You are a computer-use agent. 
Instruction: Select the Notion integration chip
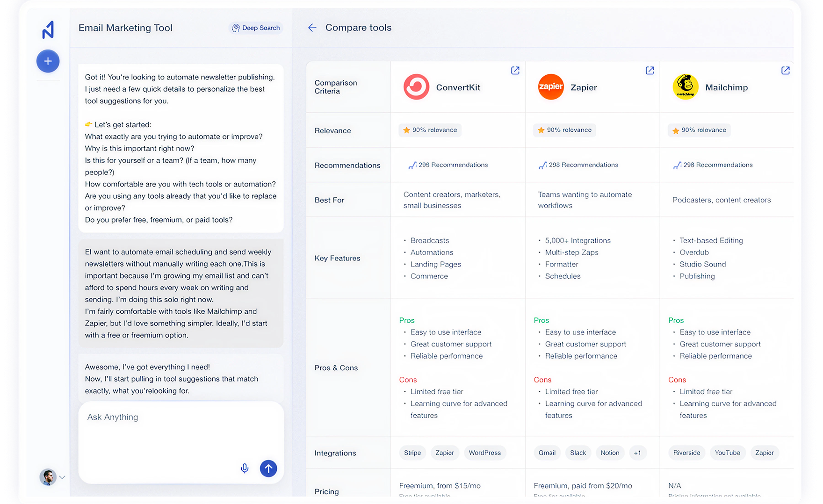coord(610,453)
